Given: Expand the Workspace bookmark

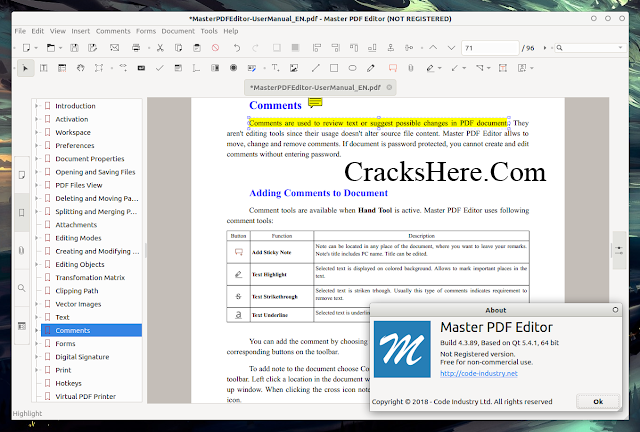Looking at the screenshot, I should tap(36, 132).
